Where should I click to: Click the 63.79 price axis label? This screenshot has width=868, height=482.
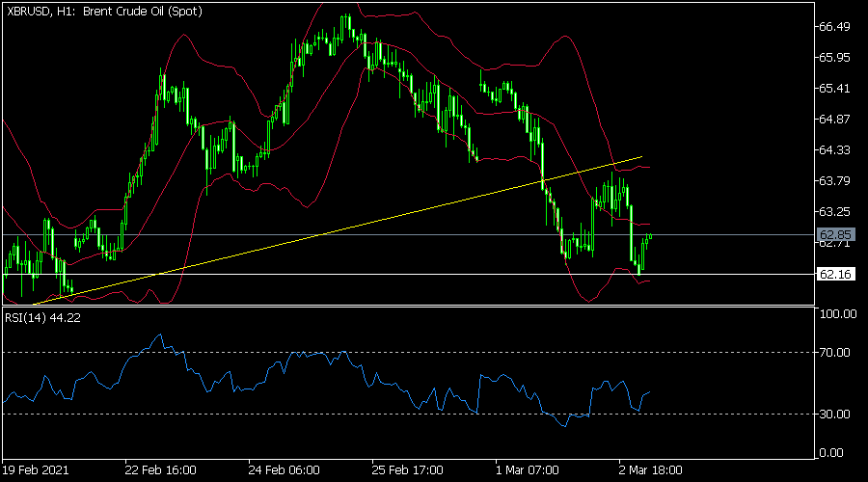835,181
